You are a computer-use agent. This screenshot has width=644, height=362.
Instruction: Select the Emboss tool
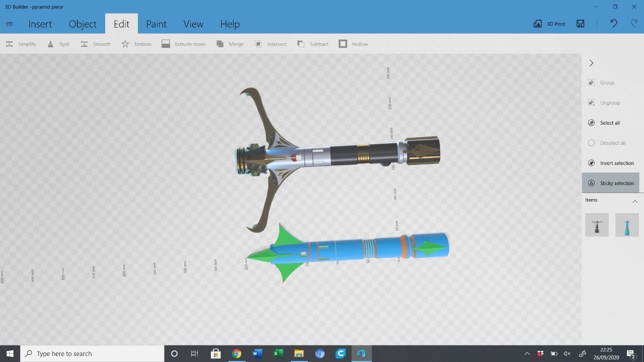coord(136,44)
